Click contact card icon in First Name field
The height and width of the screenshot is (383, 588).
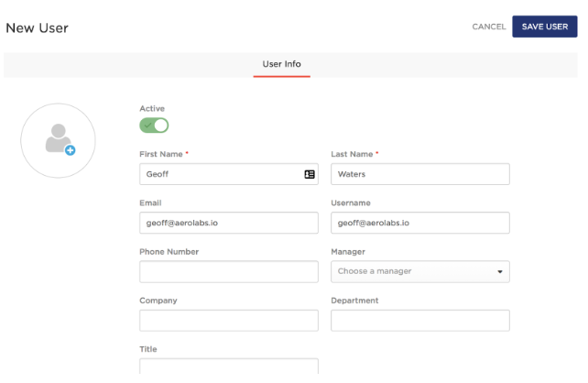click(310, 174)
